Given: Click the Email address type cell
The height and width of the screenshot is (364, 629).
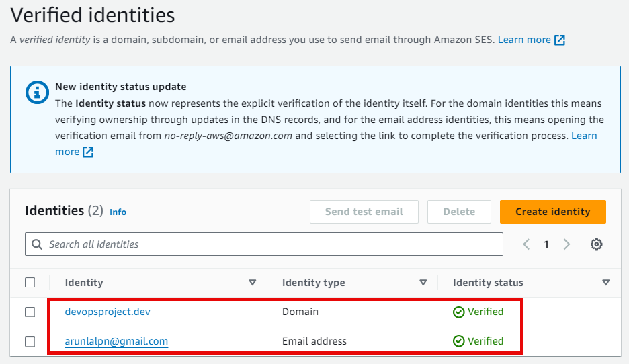Looking at the screenshot, I should coord(314,341).
